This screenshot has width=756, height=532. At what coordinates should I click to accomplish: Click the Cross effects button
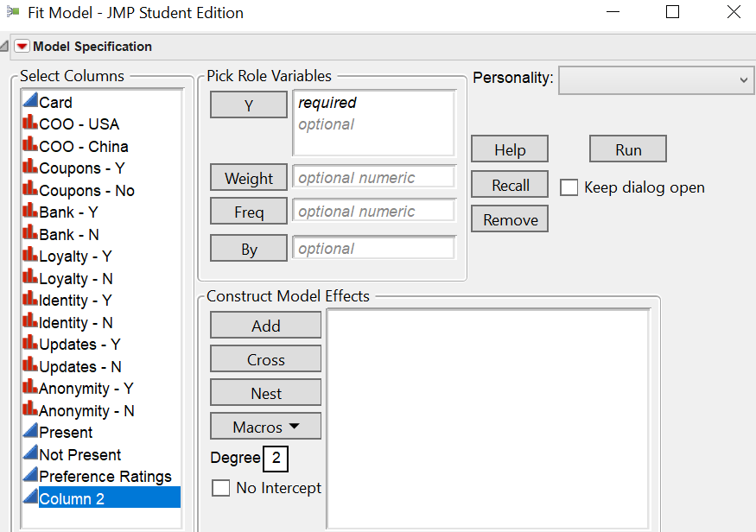tap(266, 359)
